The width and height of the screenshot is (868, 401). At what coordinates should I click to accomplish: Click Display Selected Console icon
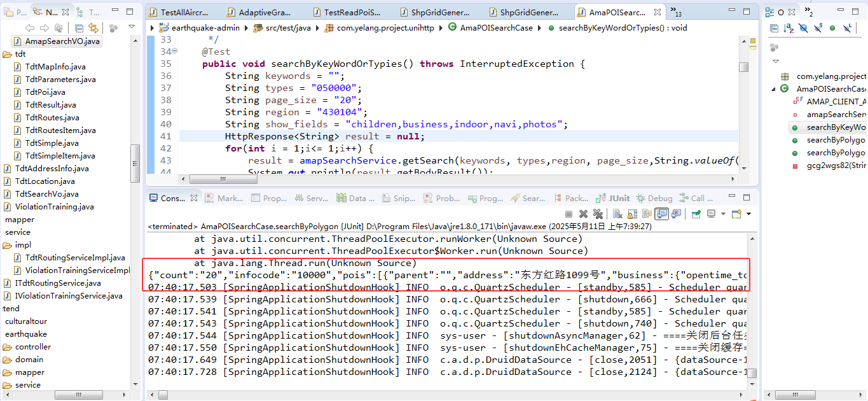tap(712, 215)
